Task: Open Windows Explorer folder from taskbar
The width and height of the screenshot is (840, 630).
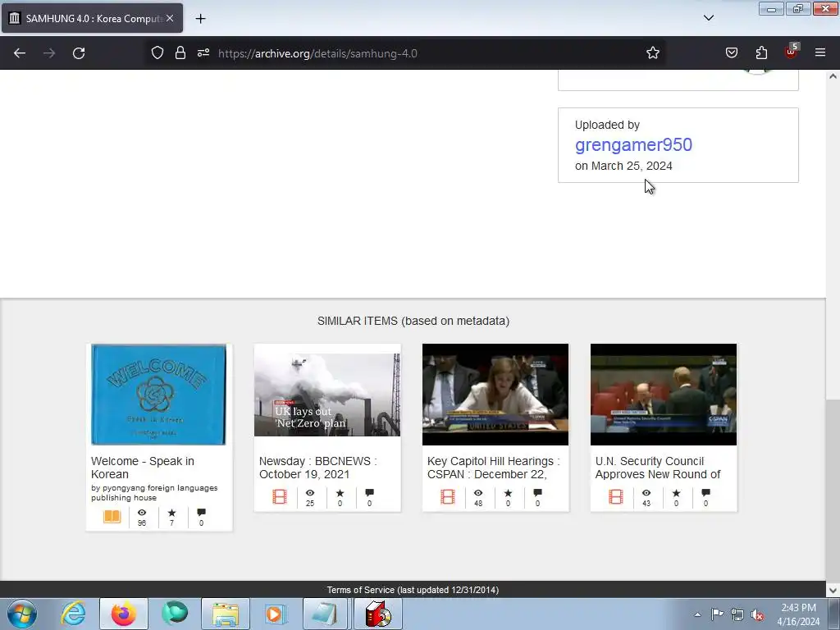Action: (226, 614)
